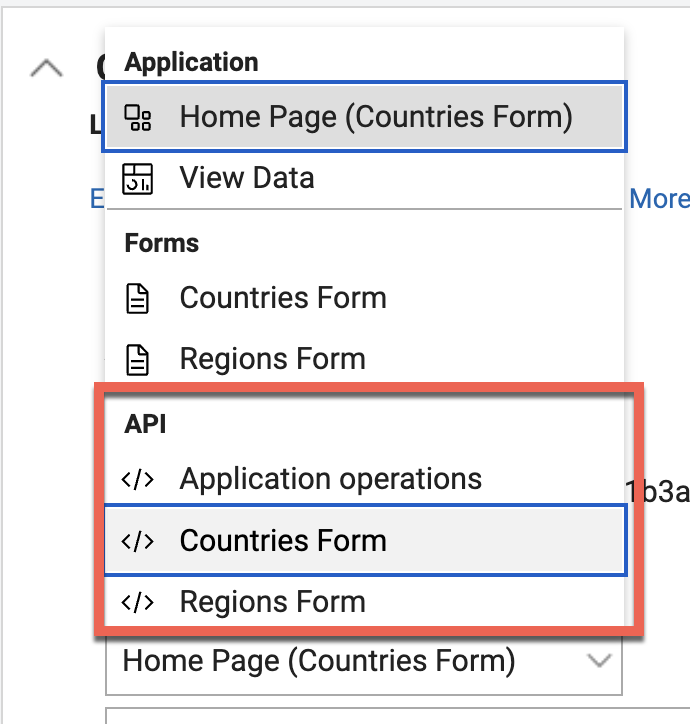The height and width of the screenshot is (724, 690).
Task: Click code icon beside Countries Form under API
Action: pyautogui.click(x=137, y=541)
